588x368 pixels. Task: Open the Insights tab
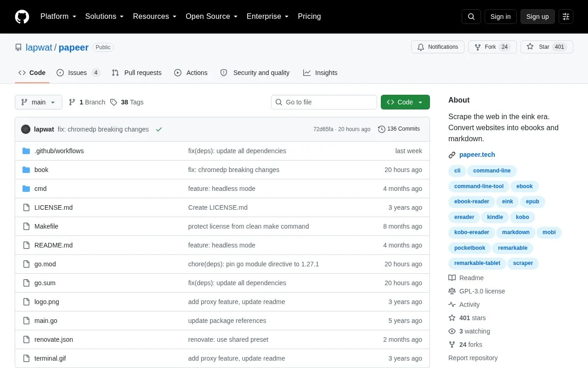320,73
